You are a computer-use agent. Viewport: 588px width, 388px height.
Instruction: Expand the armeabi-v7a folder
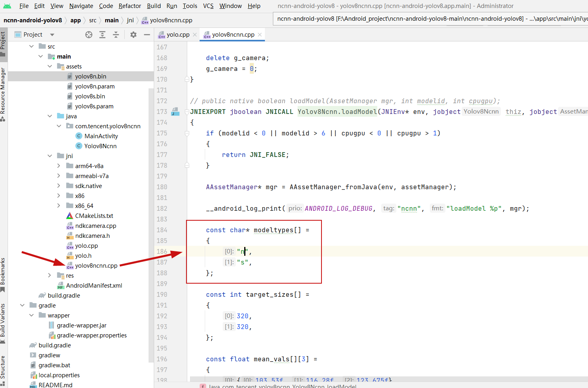(59, 176)
